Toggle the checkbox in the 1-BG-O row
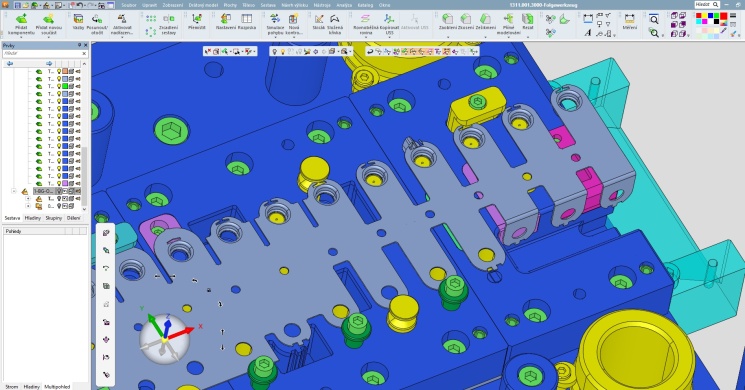This screenshot has width=745, height=390. click(x=65, y=191)
